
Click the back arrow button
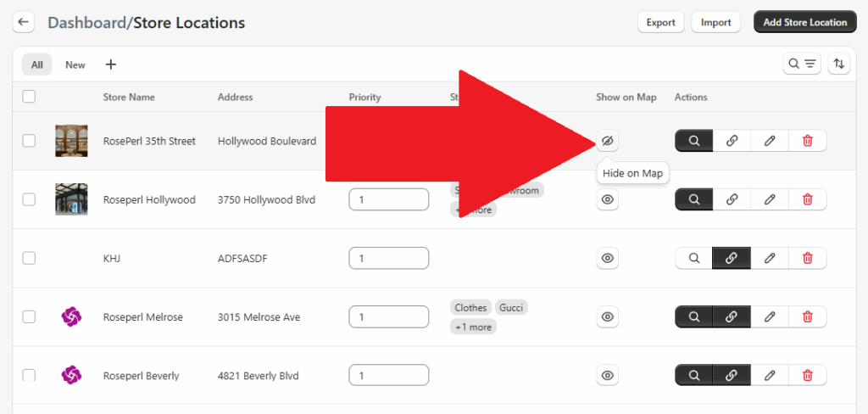pos(23,23)
